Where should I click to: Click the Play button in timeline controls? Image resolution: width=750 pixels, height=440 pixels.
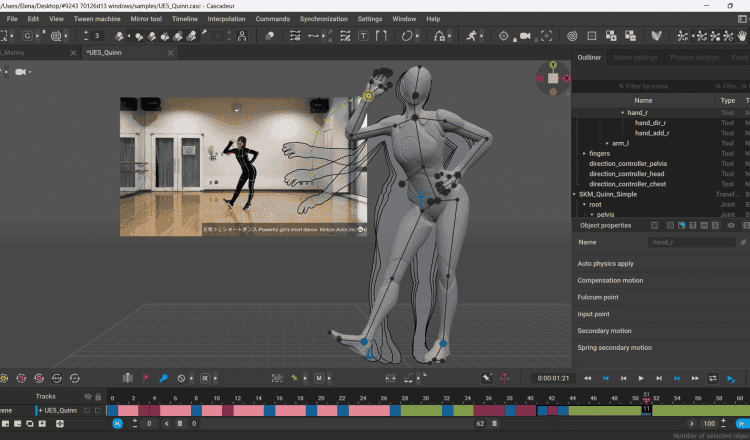[641, 378]
